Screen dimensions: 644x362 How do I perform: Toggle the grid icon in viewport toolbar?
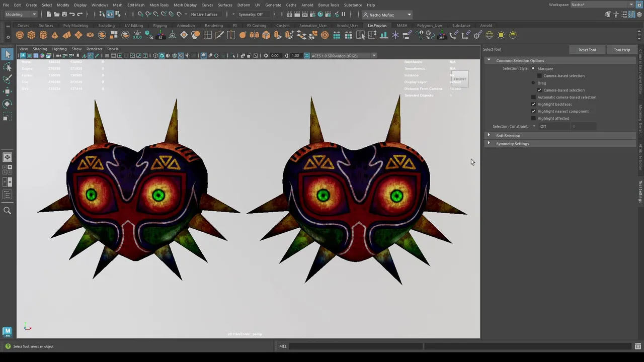click(107, 55)
